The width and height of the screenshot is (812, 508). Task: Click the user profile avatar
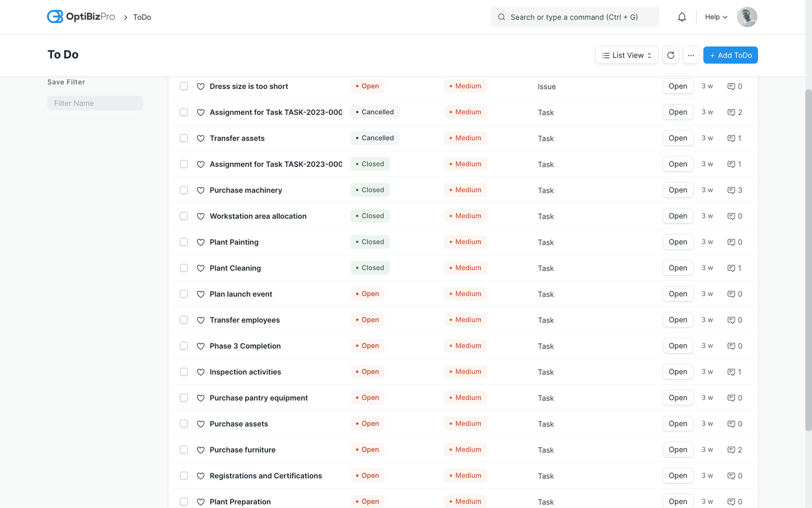(x=747, y=16)
